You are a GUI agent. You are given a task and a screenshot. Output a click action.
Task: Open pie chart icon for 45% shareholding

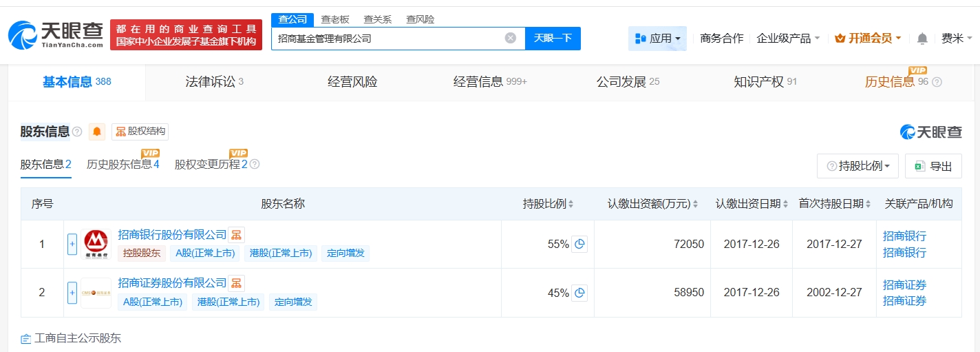coord(579,293)
